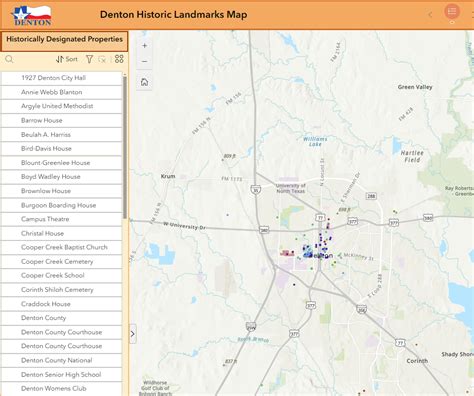Click the 288 highway shield on map

coord(371,196)
